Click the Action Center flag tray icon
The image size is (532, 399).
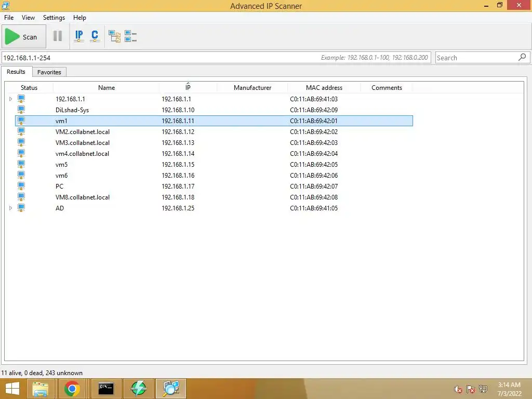click(x=470, y=389)
